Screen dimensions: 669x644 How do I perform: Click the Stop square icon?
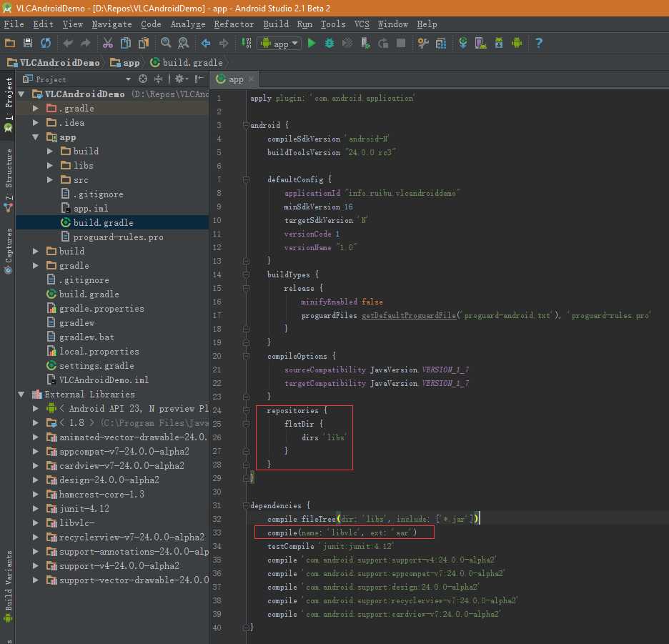401,43
